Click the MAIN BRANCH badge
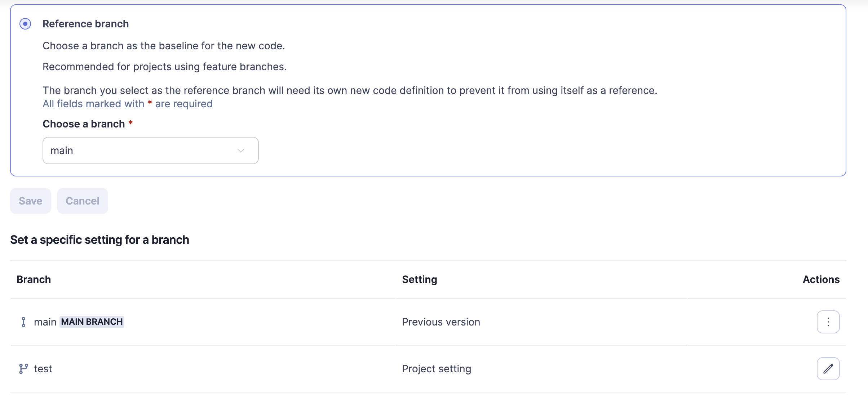The image size is (868, 404). [92, 322]
